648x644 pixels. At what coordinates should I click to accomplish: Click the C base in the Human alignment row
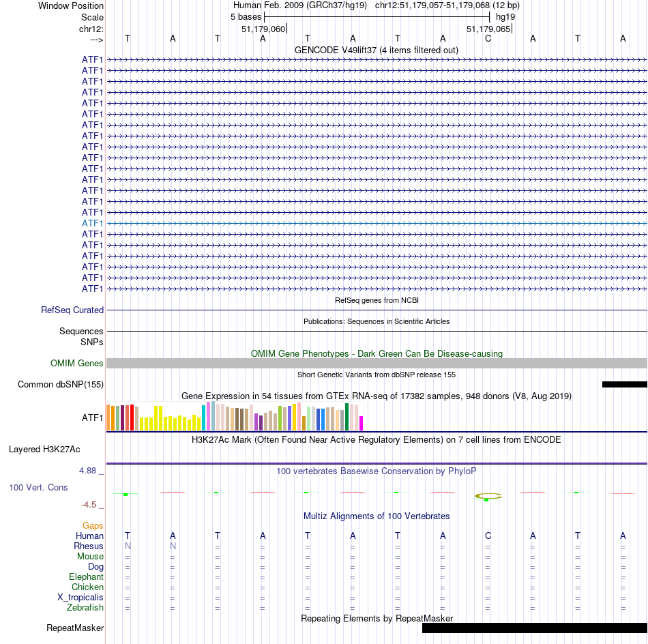[x=488, y=536]
